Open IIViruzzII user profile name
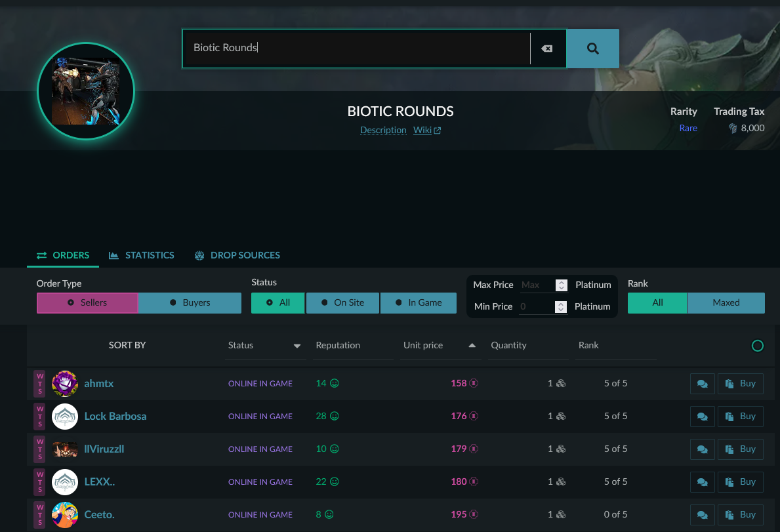Screen dimensions: 780x532 104,449
